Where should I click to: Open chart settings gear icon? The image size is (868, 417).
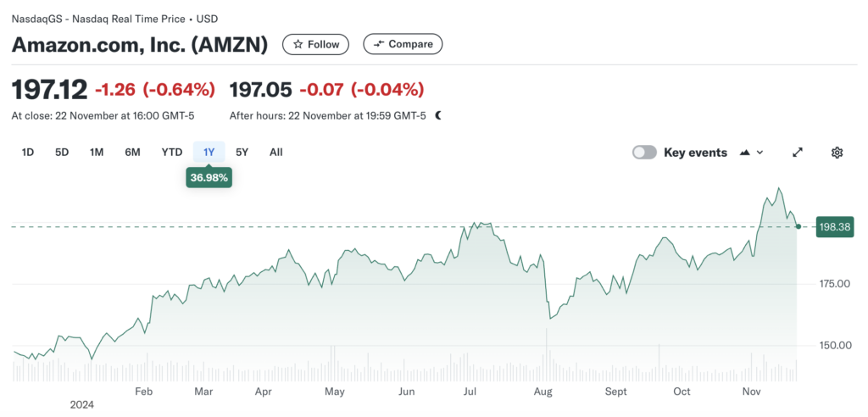[x=837, y=153]
